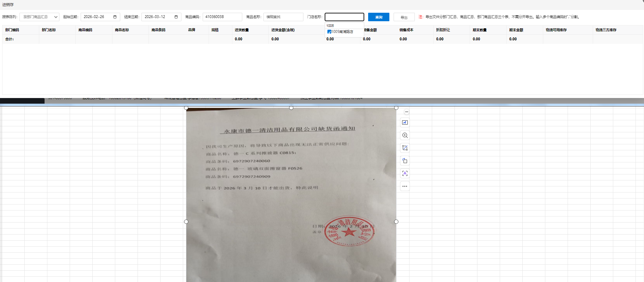644x282 pixels.
Task: Uncheck the 1005南浦路店 checkbox
Action: [x=329, y=32]
